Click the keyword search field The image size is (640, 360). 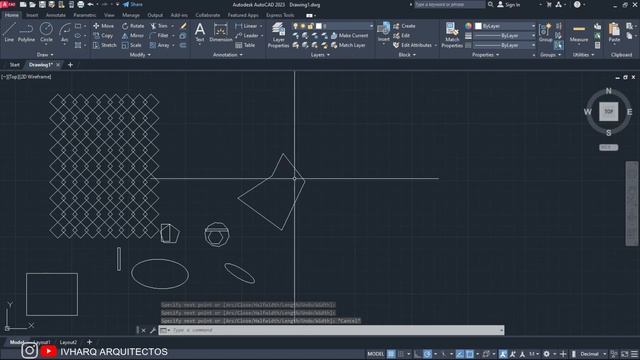449,4
